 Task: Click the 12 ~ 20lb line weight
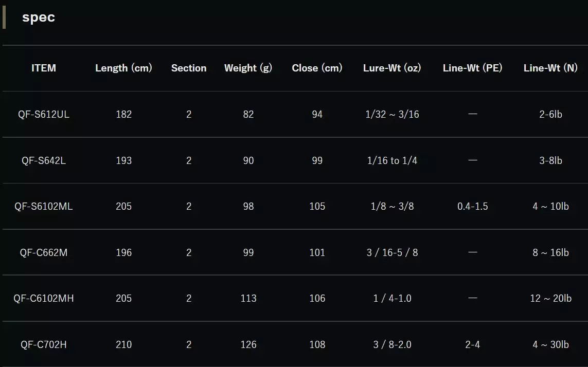coord(550,298)
